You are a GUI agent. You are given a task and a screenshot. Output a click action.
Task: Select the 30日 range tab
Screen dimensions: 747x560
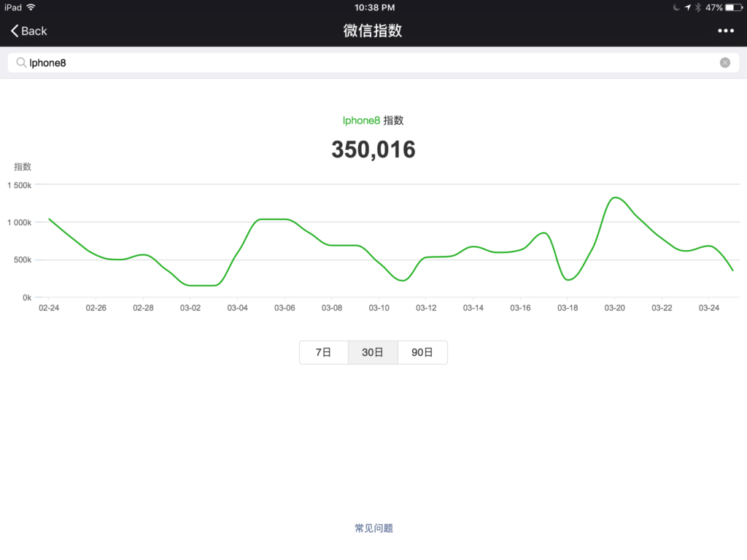[x=373, y=352]
